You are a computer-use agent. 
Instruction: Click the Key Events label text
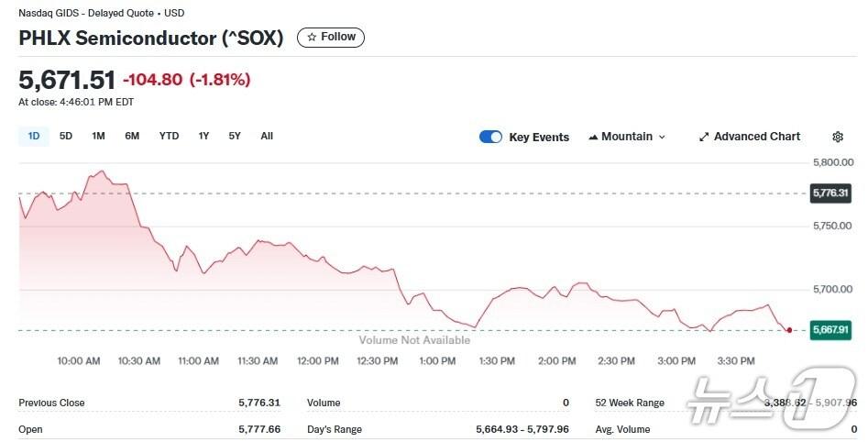[x=539, y=138]
